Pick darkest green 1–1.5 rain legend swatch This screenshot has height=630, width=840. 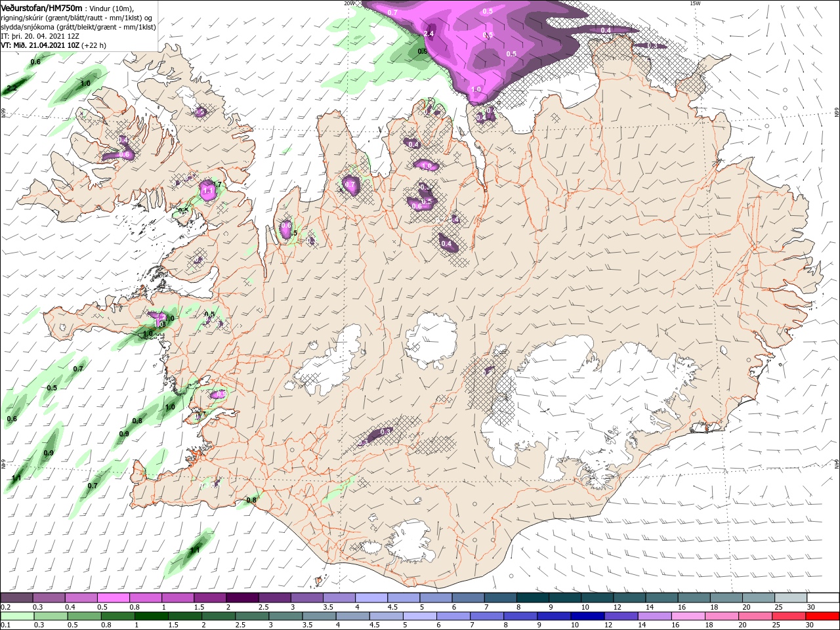pyautogui.click(x=151, y=616)
